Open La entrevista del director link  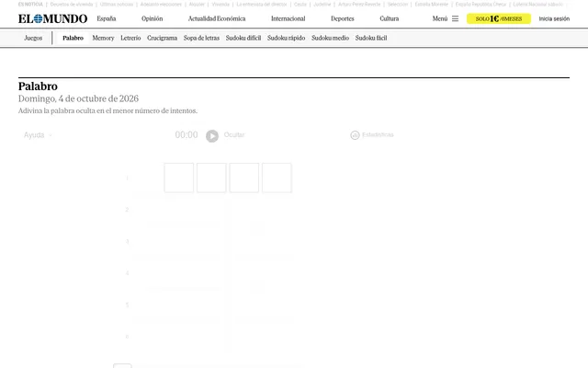[x=262, y=4]
